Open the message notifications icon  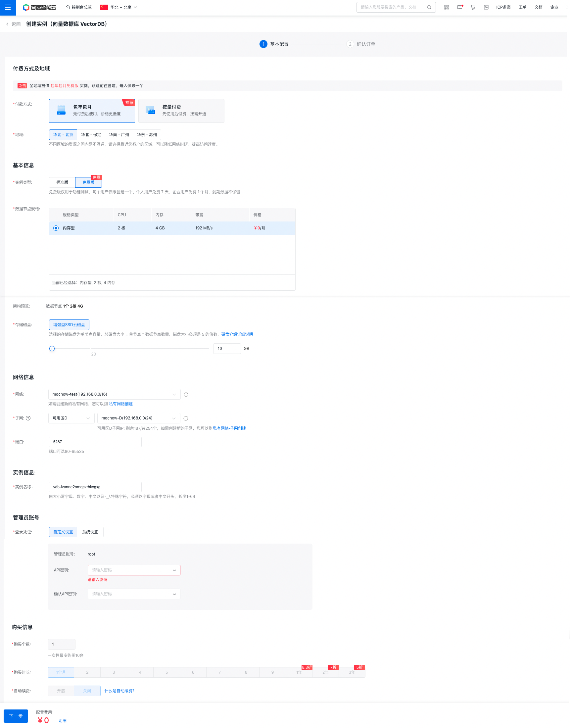(x=460, y=7)
